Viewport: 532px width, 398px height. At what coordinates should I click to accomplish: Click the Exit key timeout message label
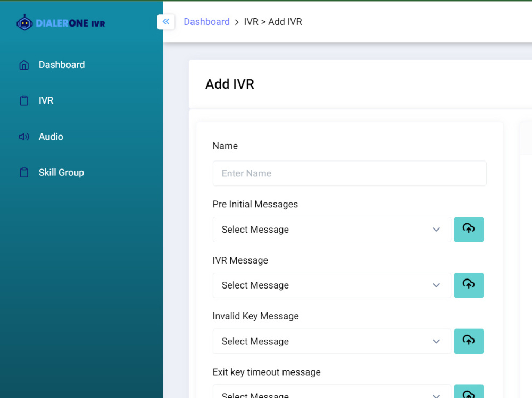pyautogui.click(x=267, y=372)
